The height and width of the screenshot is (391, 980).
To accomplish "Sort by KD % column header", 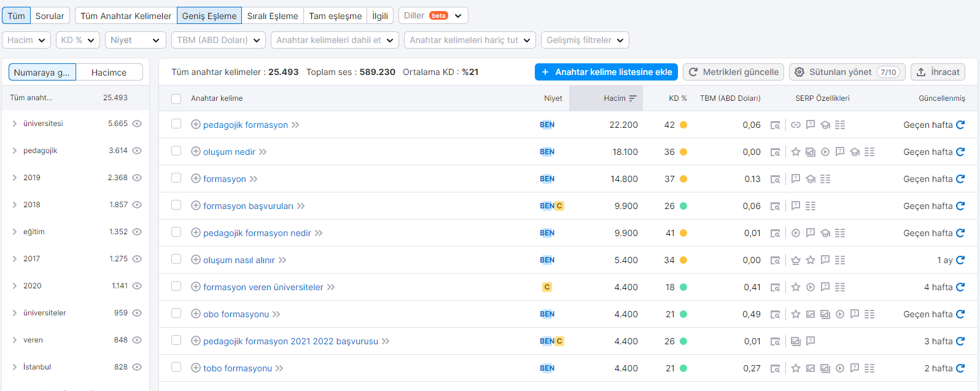I will (678, 98).
